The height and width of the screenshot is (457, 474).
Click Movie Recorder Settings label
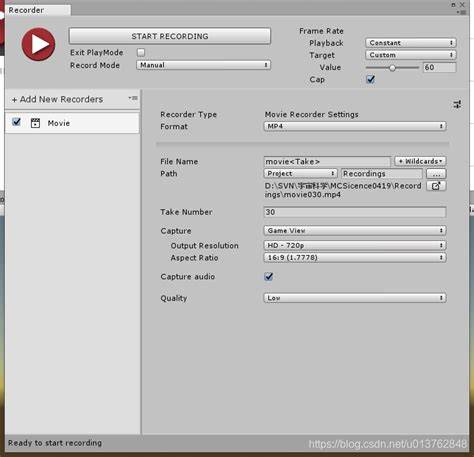312,114
